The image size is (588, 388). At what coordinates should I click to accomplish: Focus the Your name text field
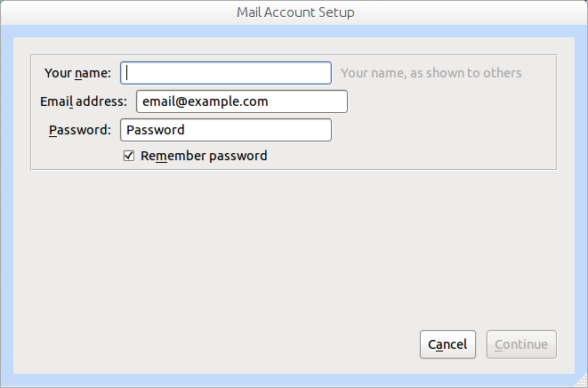(226, 73)
